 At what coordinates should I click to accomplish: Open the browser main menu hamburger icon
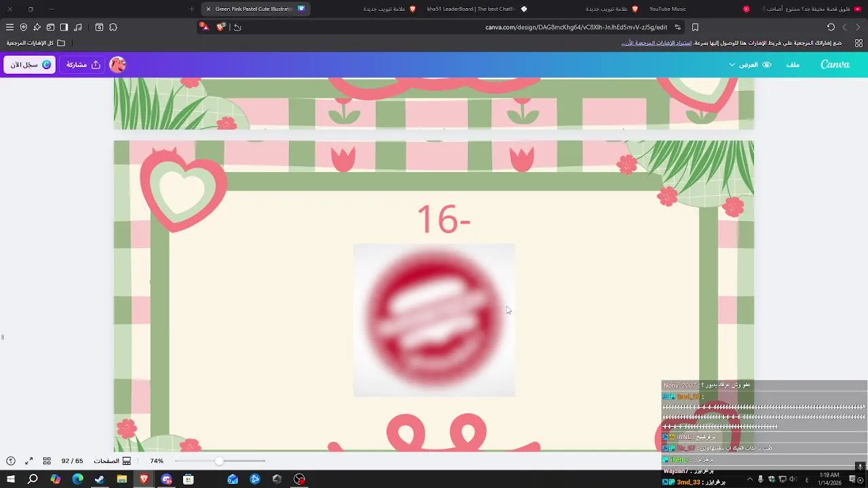9,27
